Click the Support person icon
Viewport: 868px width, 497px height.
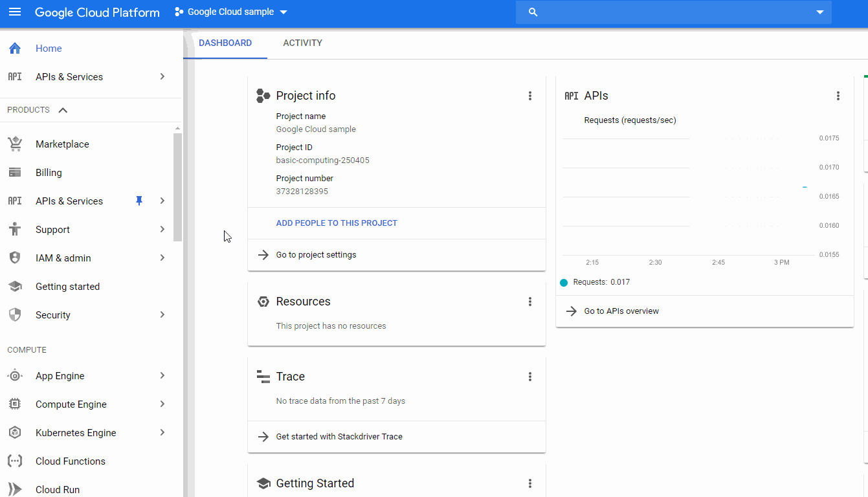click(14, 229)
